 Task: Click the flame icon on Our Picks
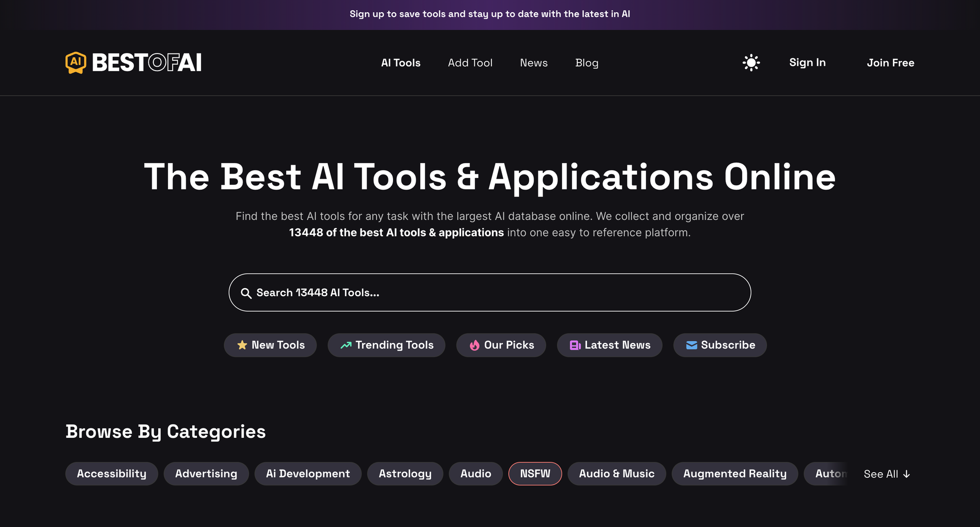(x=474, y=345)
